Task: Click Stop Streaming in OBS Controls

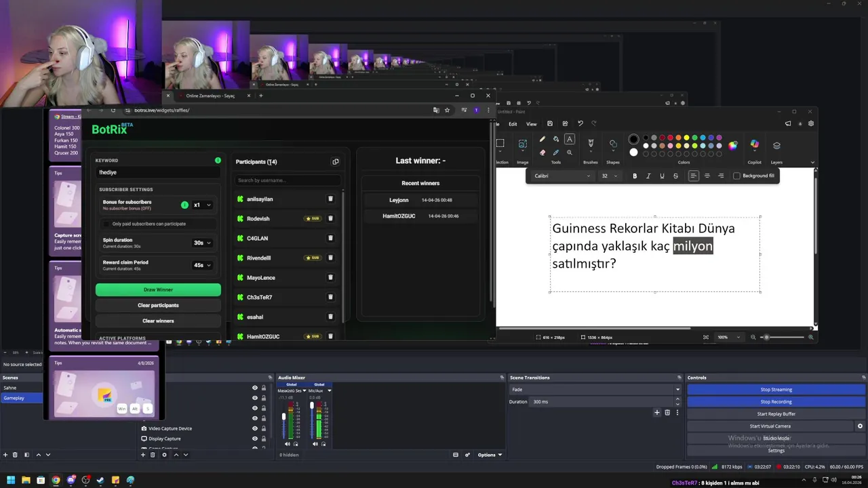Action: coord(776,390)
